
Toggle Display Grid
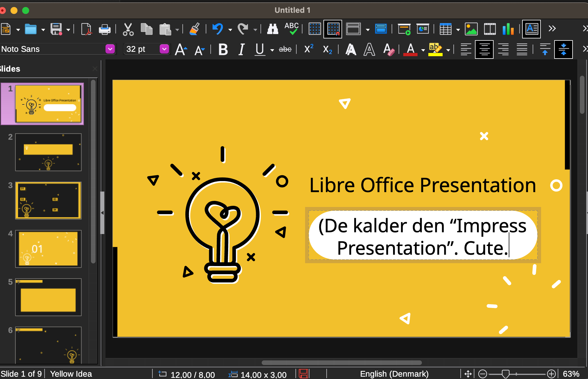pos(315,29)
